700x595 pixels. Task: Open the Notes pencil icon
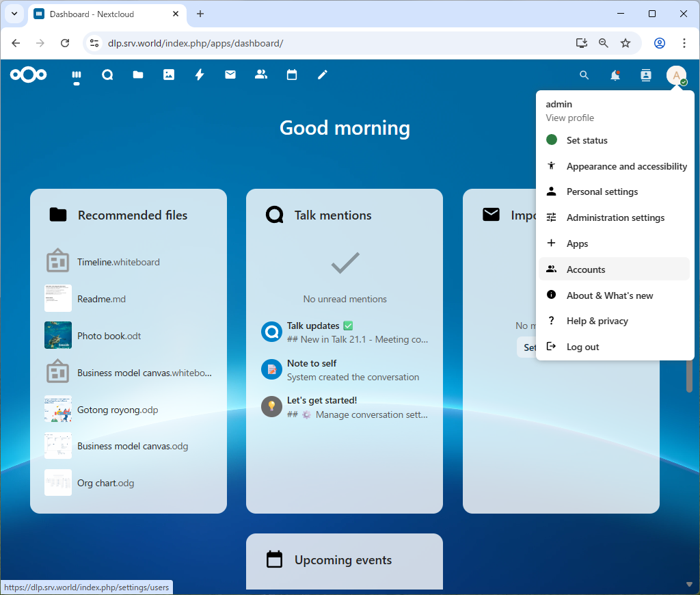pos(323,75)
